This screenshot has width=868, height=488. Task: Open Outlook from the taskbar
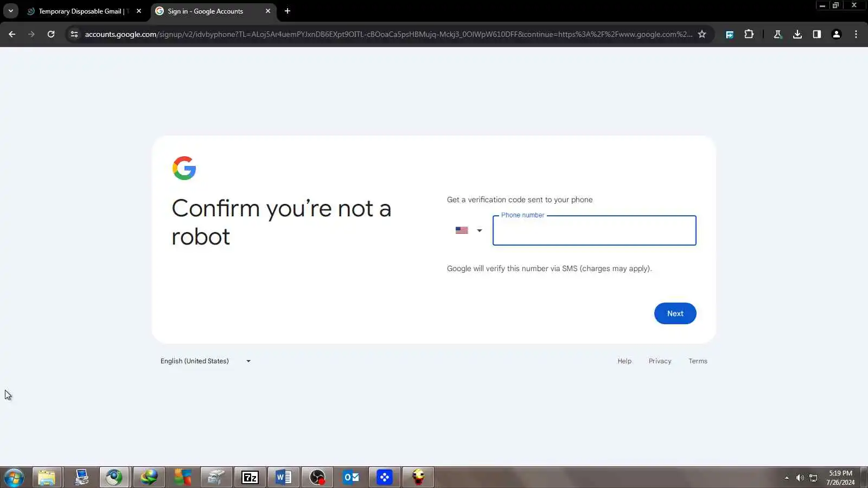[x=351, y=477]
